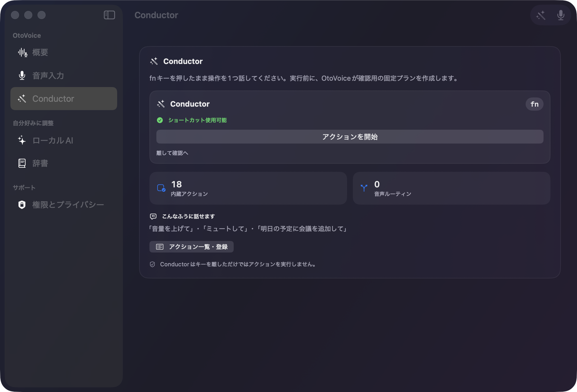
Task: Click the book icon next to 辞書
Action: click(x=22, y=163)
